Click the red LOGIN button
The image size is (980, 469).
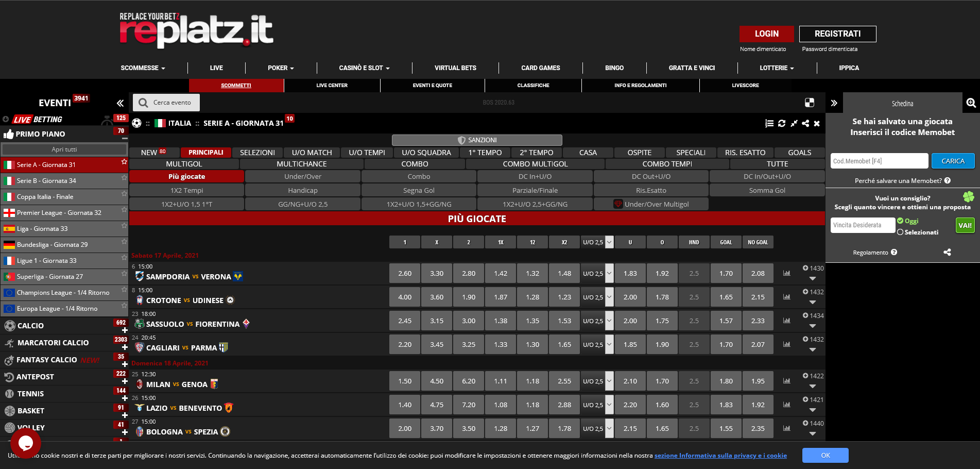pyautogui.click(x=766, y=33)
